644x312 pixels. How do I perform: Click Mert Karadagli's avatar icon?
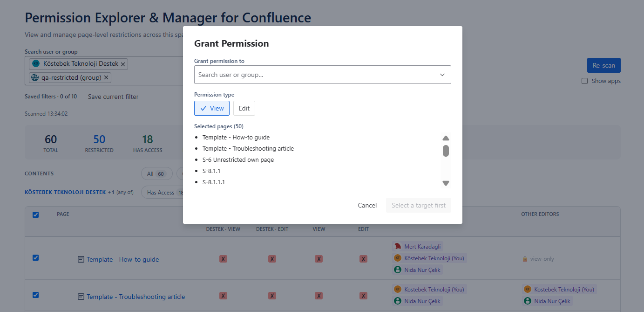tap(398, 246)
